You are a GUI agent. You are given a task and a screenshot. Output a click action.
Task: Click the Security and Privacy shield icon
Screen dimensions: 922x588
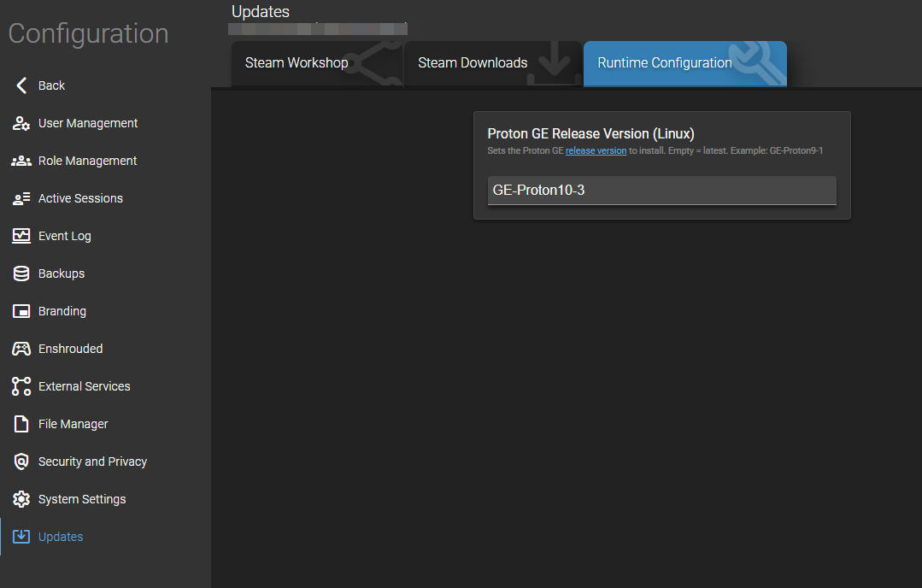[x=21, y=462]
